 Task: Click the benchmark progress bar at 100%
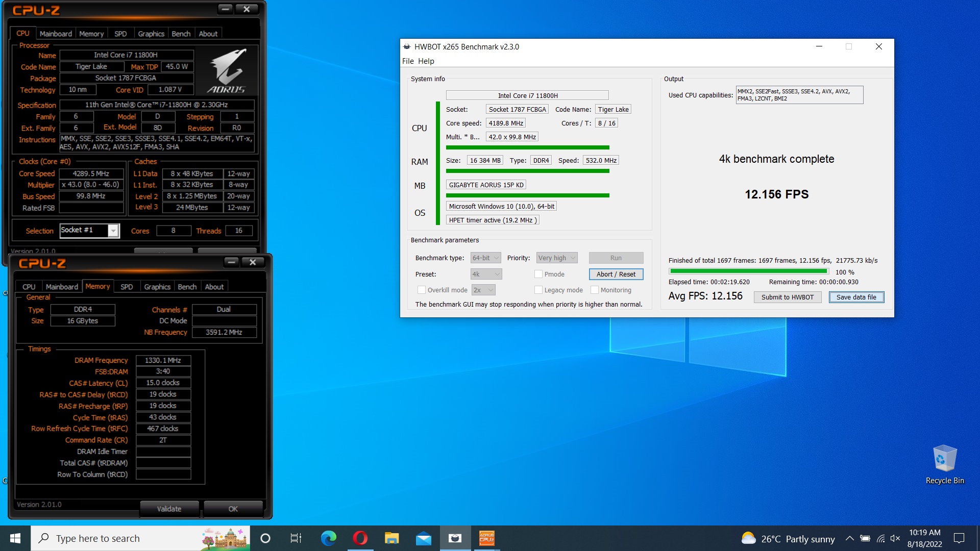coord(749,271)
